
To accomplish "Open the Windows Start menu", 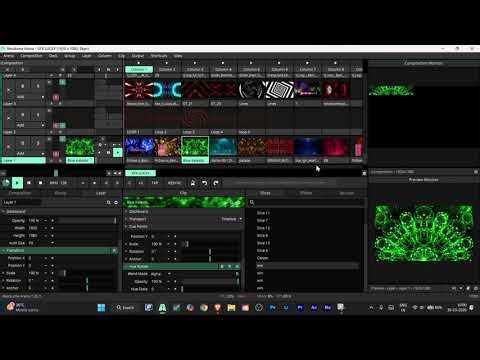I will click(101, 307).
